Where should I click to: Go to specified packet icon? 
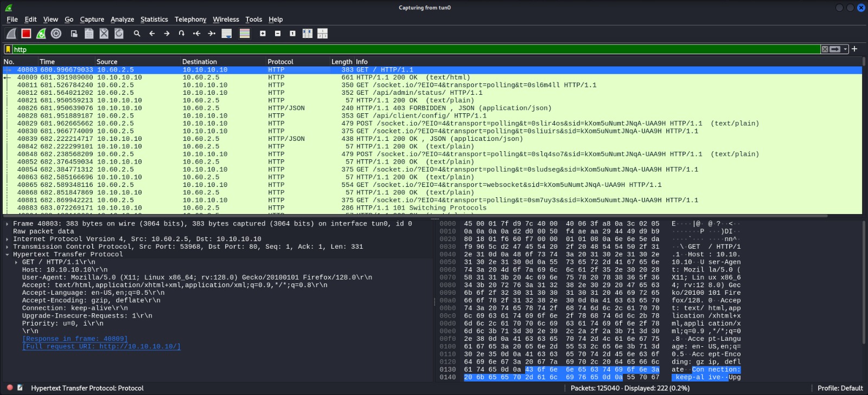click(182, 34)
